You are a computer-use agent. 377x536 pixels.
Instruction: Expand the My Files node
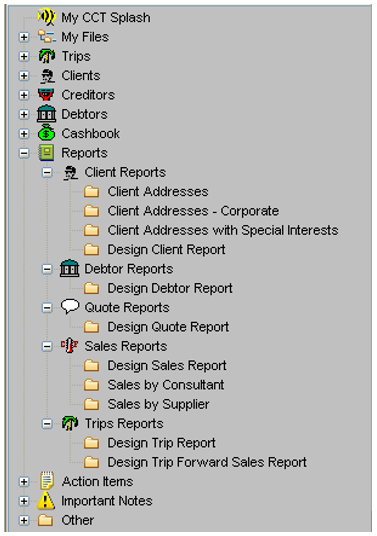click(24, 37)
